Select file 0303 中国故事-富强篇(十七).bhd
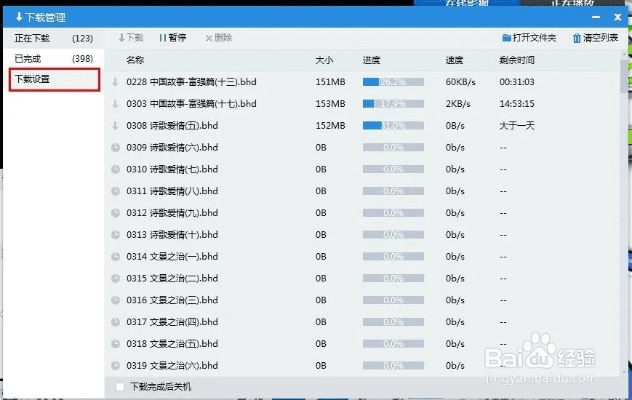This screenshot has width=632, height=400. coord(191,104)
